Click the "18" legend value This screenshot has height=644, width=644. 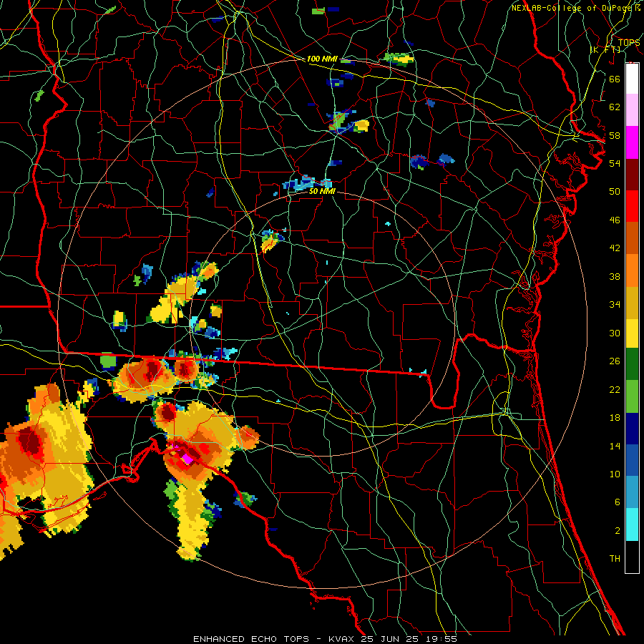coord(615,418)
